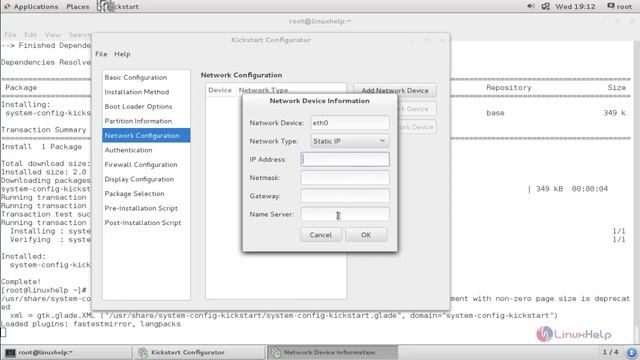
Task: Select Installation Method section
Action: point(146,92)
